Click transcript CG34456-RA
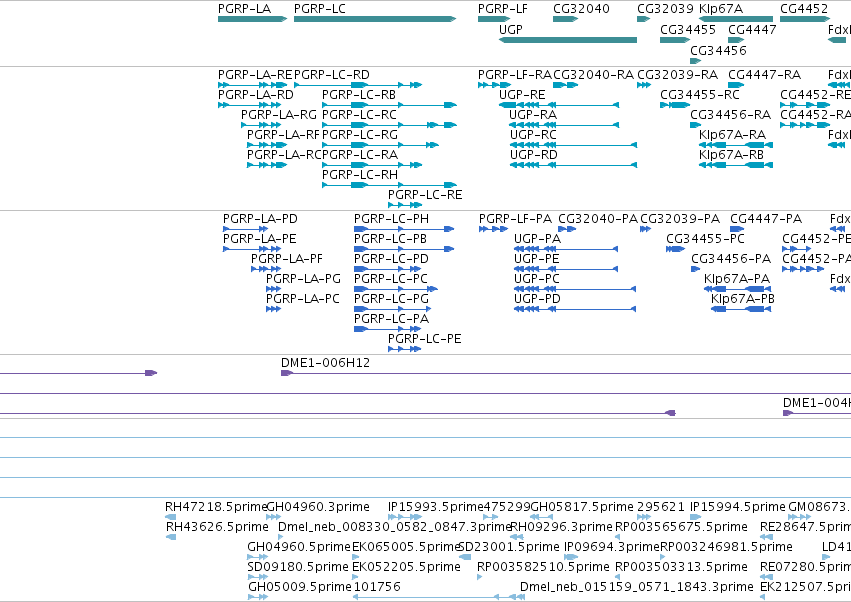Screen dimensions: 851x602 731,115
